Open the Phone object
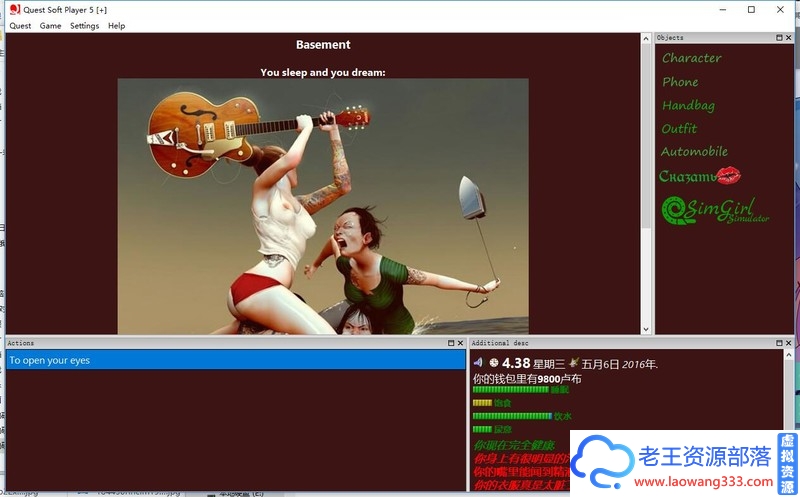 pos(680,82)
